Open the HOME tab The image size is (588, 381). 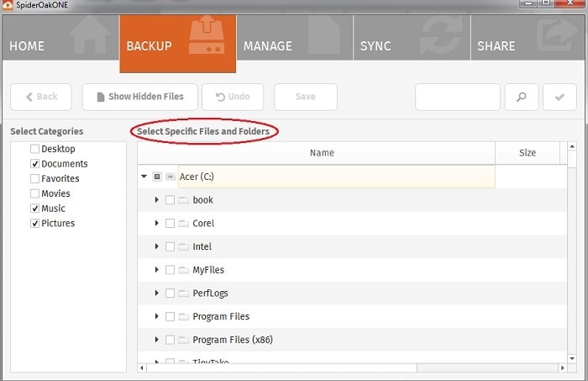60,38
